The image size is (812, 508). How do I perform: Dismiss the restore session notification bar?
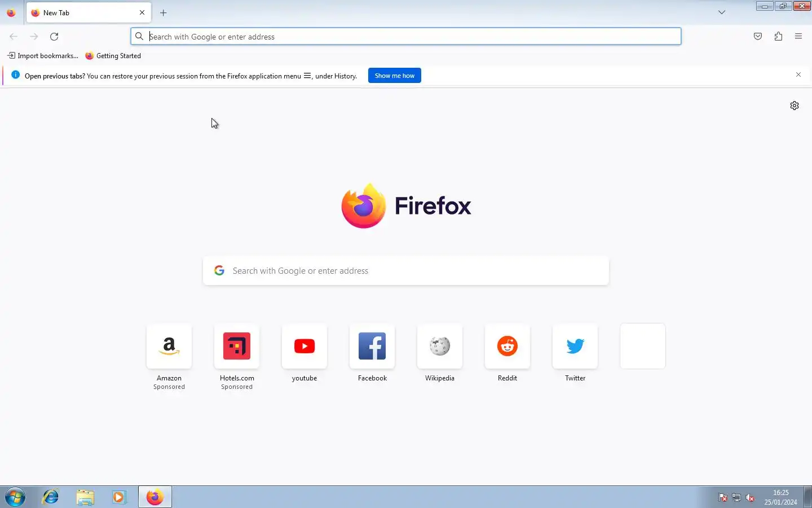[798, 75]
